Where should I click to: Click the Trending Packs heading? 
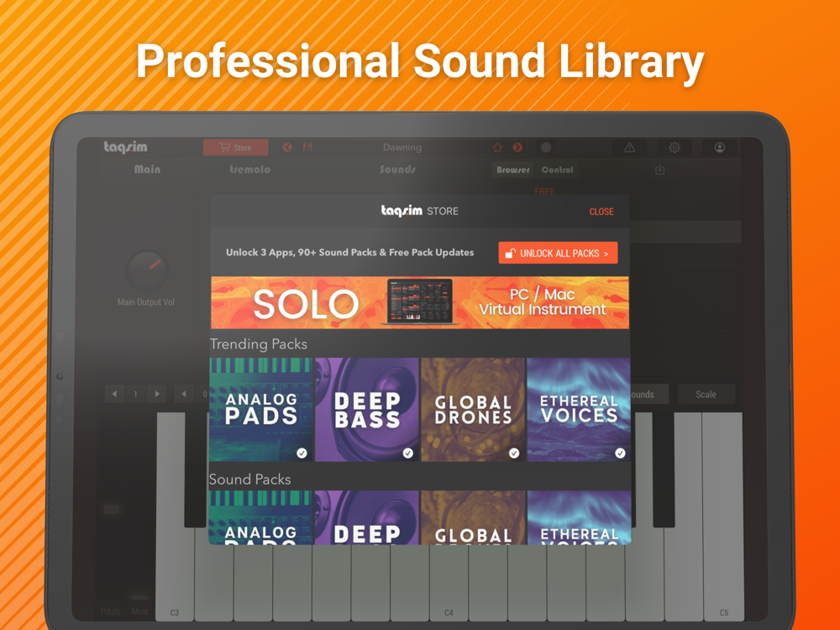click(258, 344)
